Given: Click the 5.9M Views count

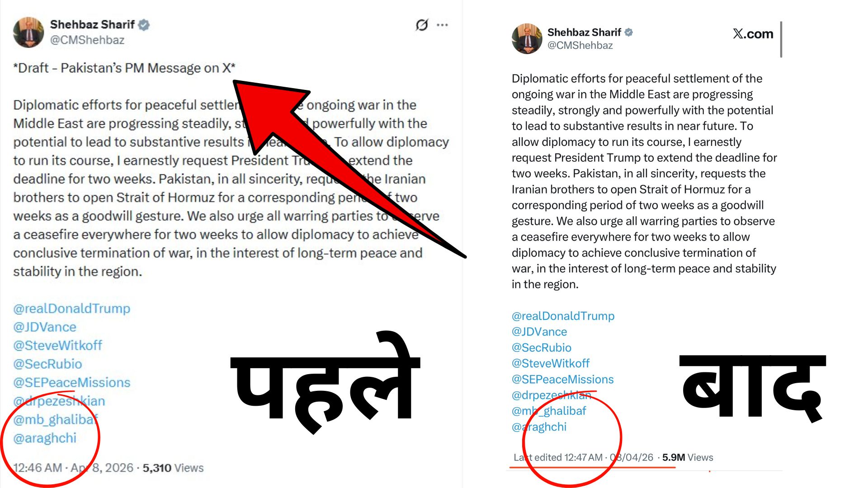Looking at the screenshot, I should pos(688,458).
